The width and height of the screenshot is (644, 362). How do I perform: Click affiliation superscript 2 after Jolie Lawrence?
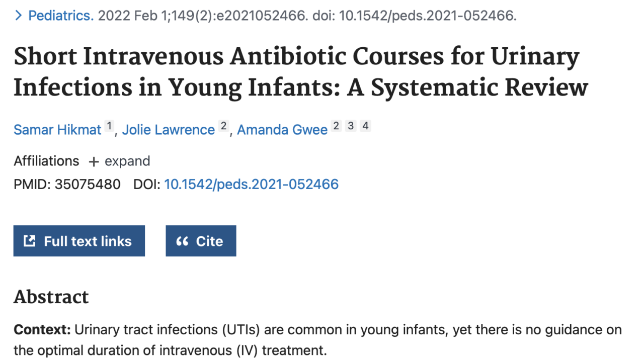click(223, 127)
